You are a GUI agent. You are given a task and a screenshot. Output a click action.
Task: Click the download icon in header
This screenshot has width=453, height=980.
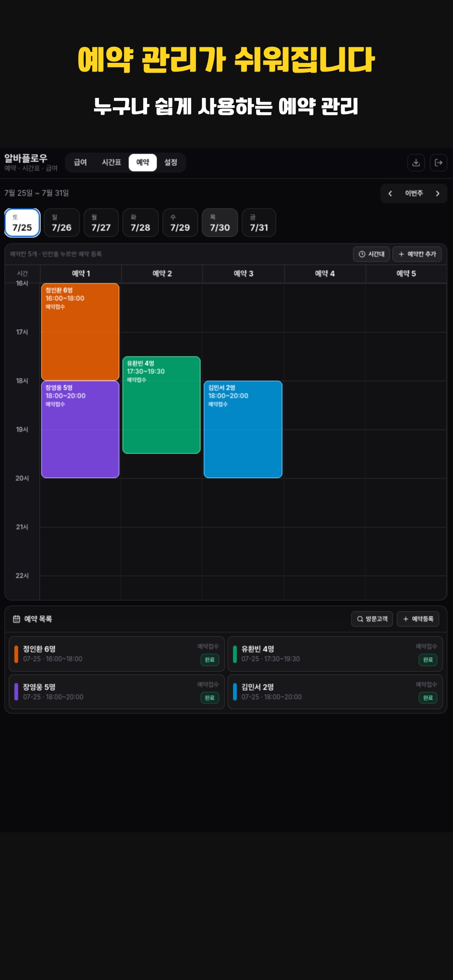pos(416,162)
